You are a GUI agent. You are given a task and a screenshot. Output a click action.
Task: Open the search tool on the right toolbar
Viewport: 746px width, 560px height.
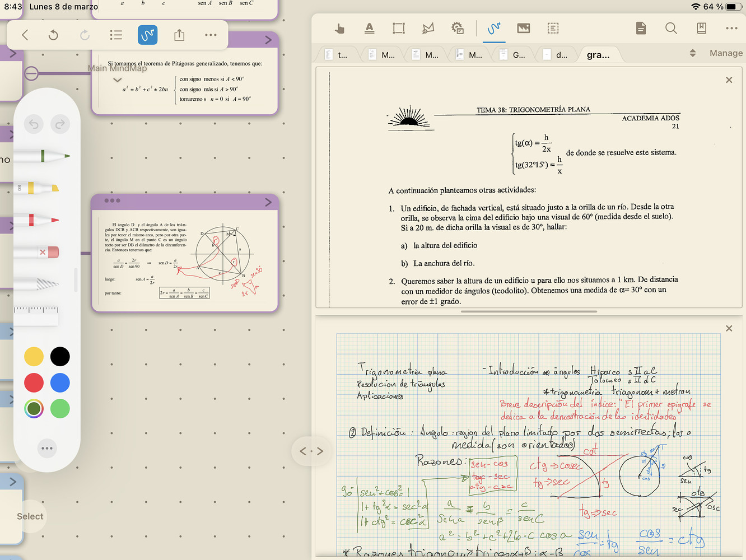click(671, 28)
